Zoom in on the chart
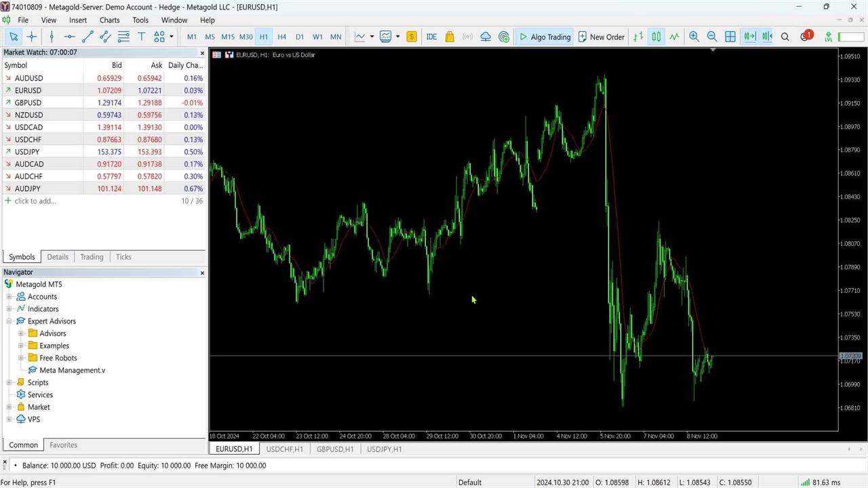This screenshot has height=488, width=868. [694, 37]
